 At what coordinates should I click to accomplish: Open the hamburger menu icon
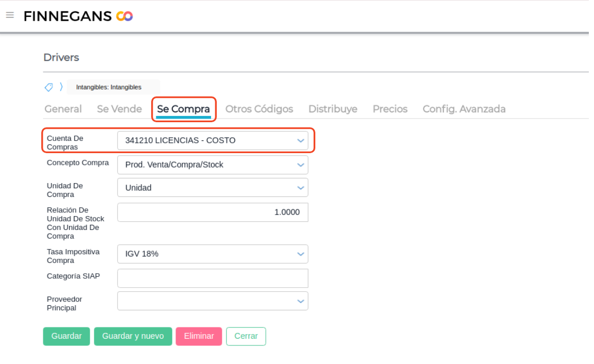(x=10, y=15)
